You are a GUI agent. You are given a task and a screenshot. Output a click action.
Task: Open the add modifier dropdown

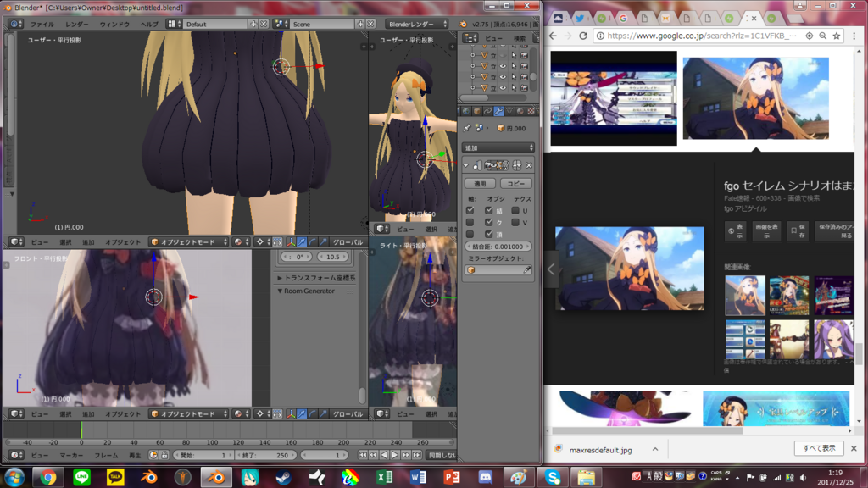(498, 147)
